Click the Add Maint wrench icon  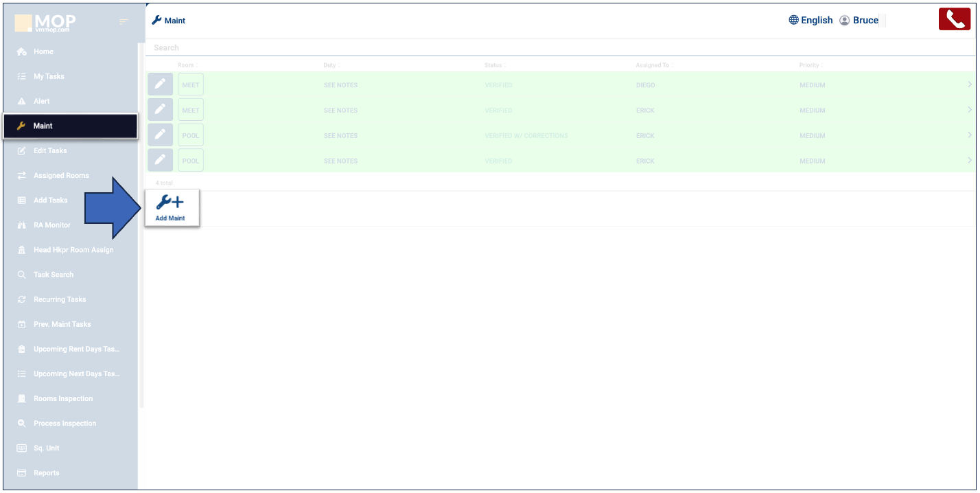coord(170,203)
